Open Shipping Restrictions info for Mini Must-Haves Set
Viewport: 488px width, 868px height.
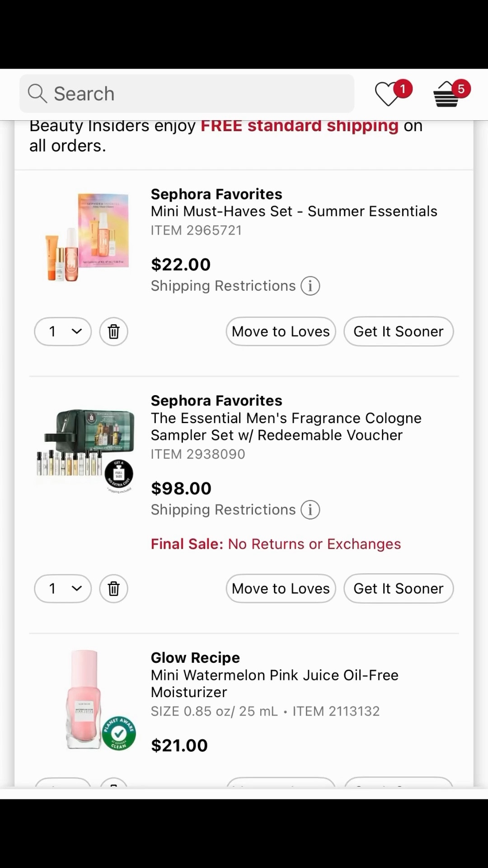(x=310, y=286)
